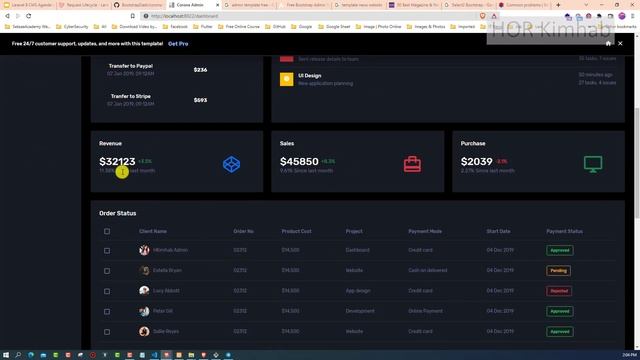Open the GitHub bookmarks folder
The image size is (640, 360).
276,27
